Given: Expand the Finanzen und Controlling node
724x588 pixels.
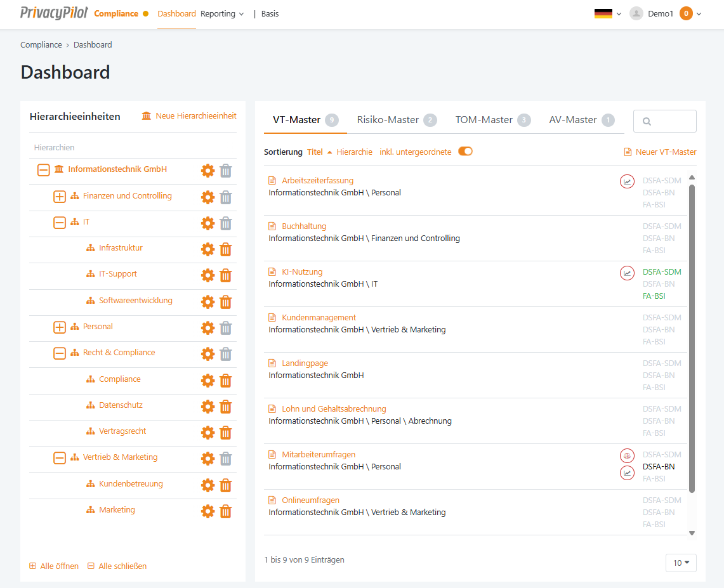Looking at the screenshot, I should click(x=60, y=197).
